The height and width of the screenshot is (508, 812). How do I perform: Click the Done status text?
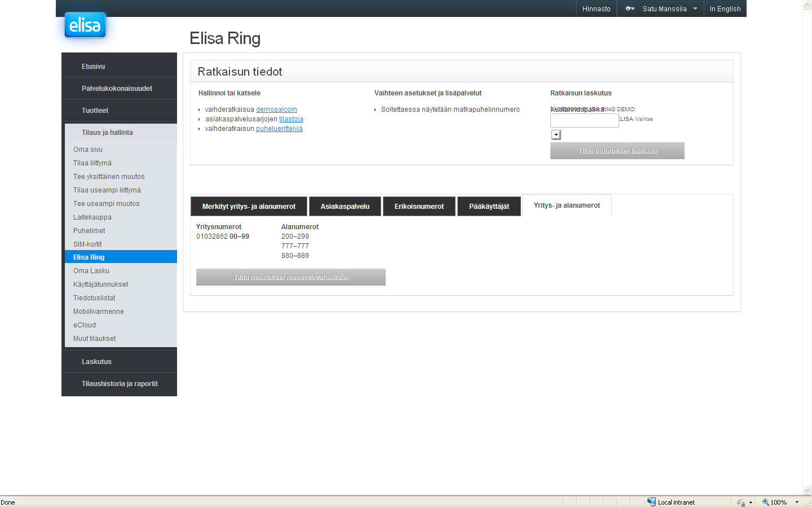(8, 502)
